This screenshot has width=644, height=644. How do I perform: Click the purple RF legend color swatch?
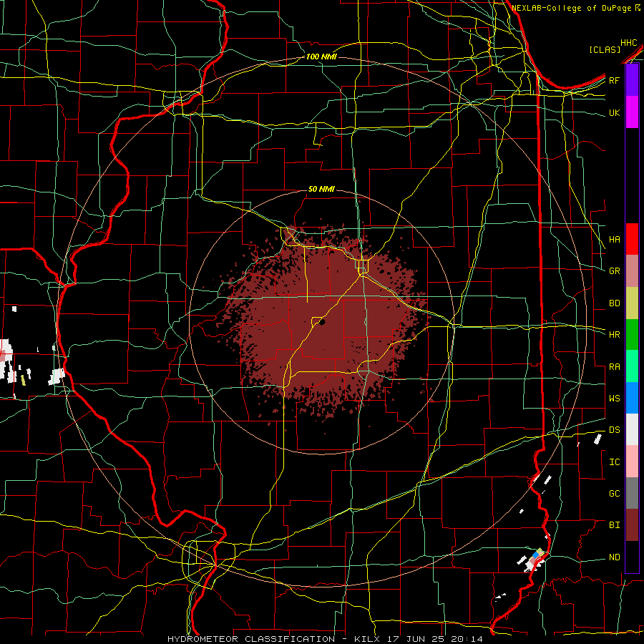click(632, 80)
